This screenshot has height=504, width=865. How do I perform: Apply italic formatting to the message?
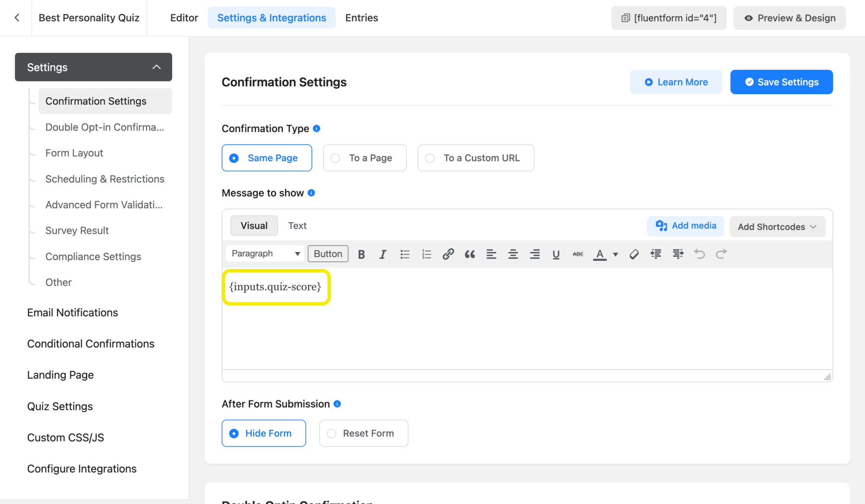click(383, 254)
